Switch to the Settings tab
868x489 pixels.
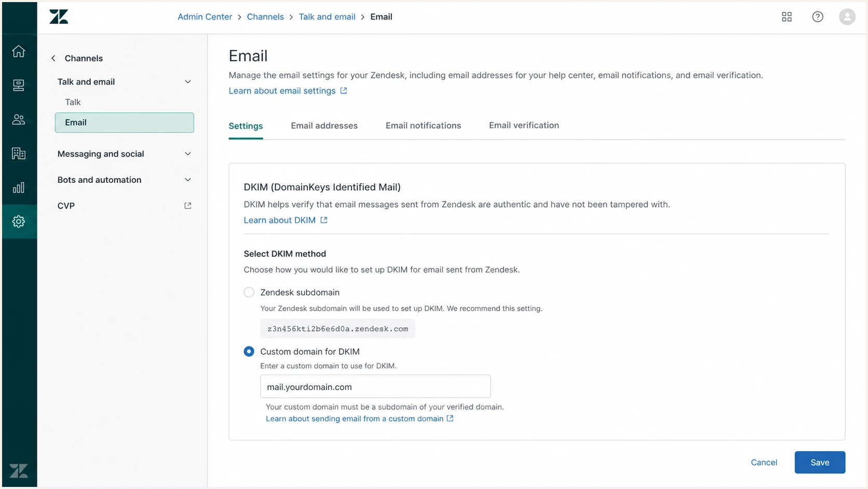click(x=246, y=126)
